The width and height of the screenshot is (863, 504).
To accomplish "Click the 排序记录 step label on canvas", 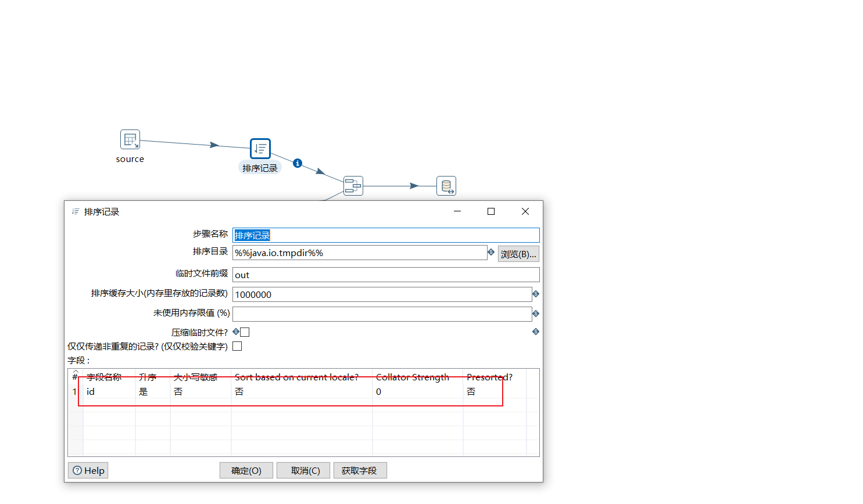I will [260, 168].
